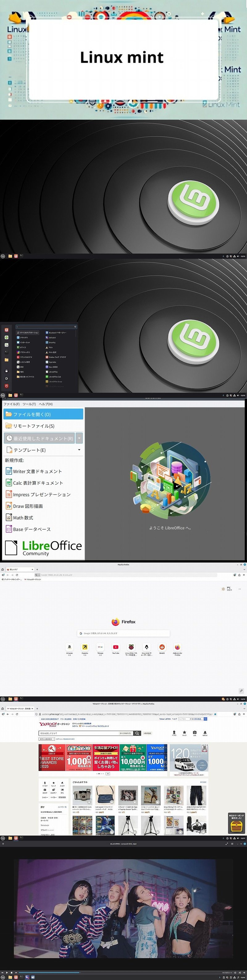Open the すべてのカテゴリ dropdown on Yahoo

coord(125,733)
